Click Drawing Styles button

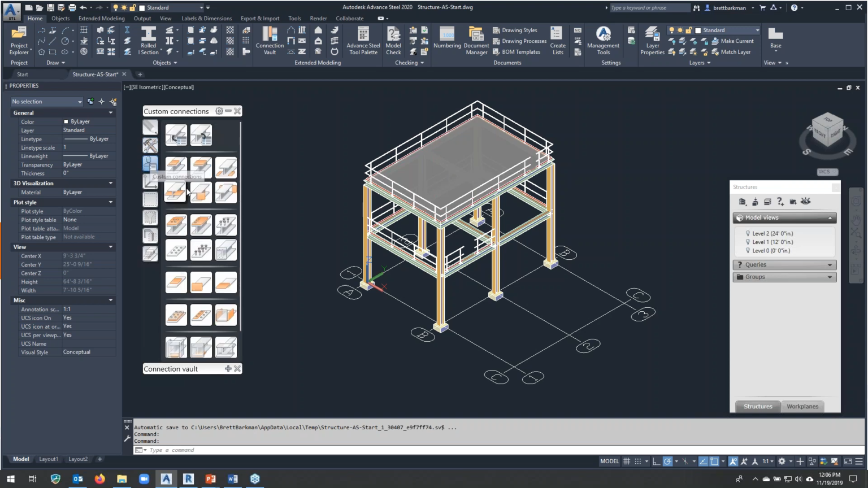[x=515, y=30]
